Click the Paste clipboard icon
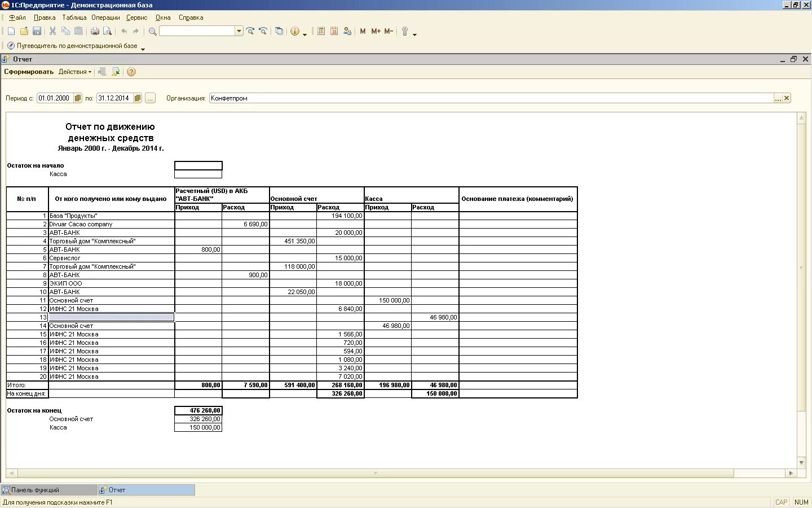 (79, 32)
